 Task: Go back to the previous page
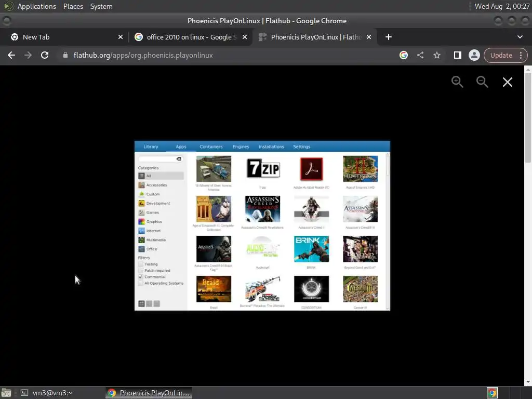pos(11,55)
